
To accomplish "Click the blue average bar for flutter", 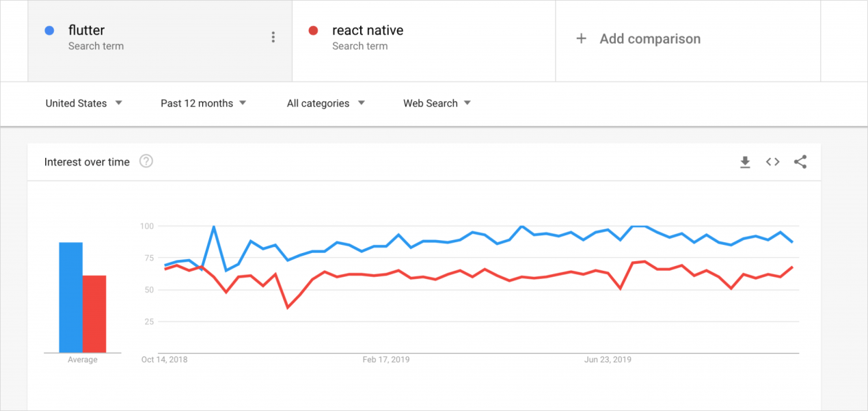I will point(71,297).
